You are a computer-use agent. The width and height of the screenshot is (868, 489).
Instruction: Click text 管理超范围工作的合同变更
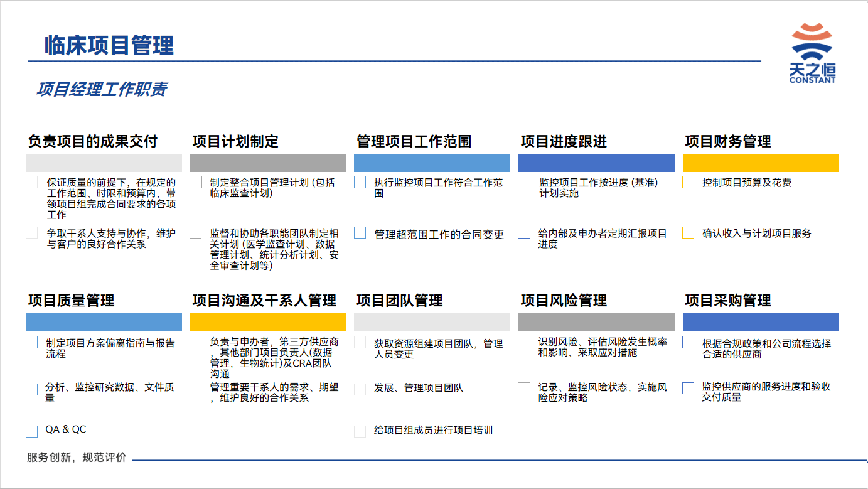click(439, 234)
